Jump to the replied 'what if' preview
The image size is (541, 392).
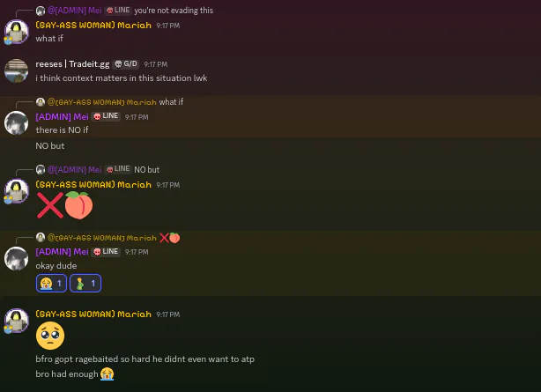pyautogui.click(x=171, y=102)
